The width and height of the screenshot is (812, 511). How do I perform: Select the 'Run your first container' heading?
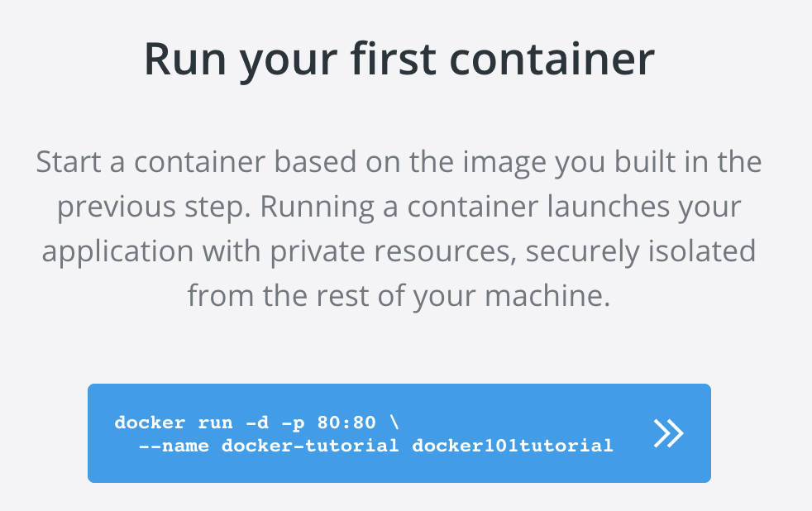[399, 59]
